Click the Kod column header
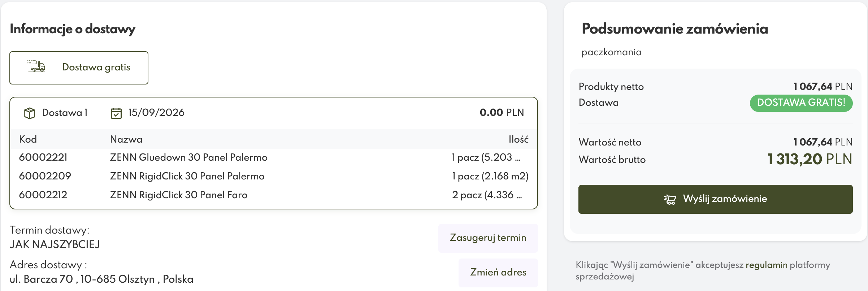Viewport: 868px width, 291px height. tap(28, 139)
